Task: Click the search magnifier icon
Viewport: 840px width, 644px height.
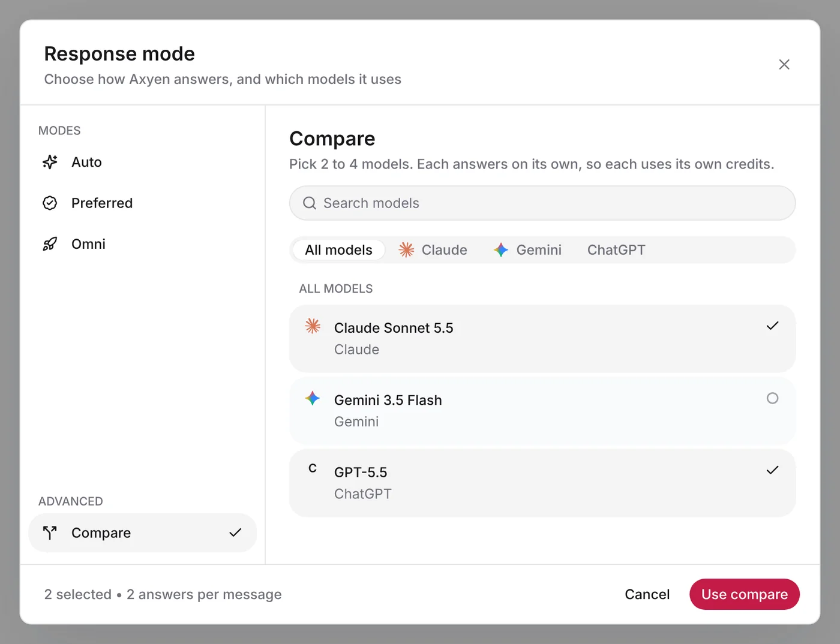Action: pyautogui.click(x=310, y=203)
